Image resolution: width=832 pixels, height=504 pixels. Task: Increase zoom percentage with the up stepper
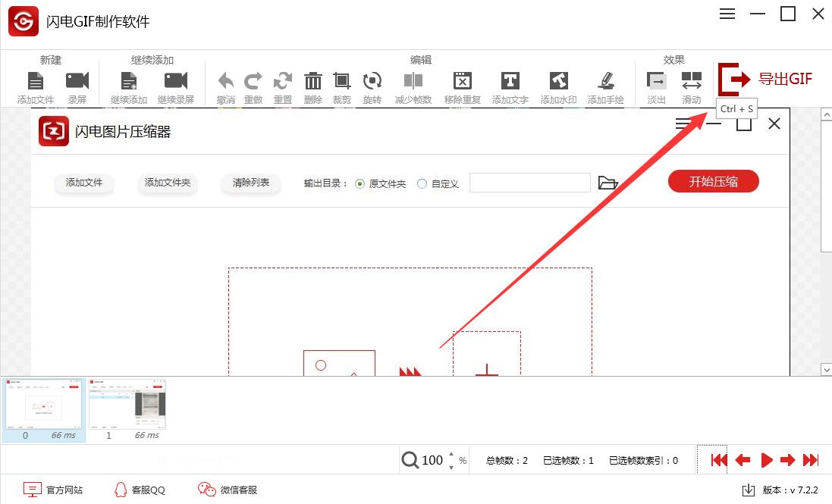pos(451,455)
